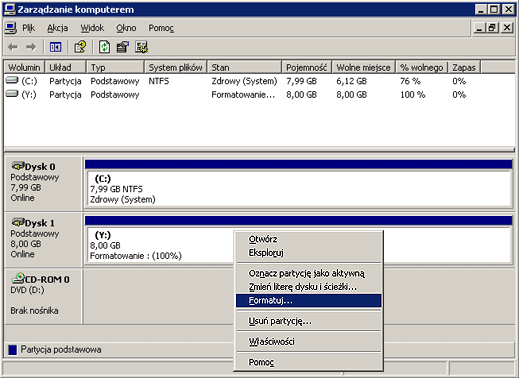519x378 pixels.
Task: Sort by the Wolumin column header
Action: [x=24, y=67]
